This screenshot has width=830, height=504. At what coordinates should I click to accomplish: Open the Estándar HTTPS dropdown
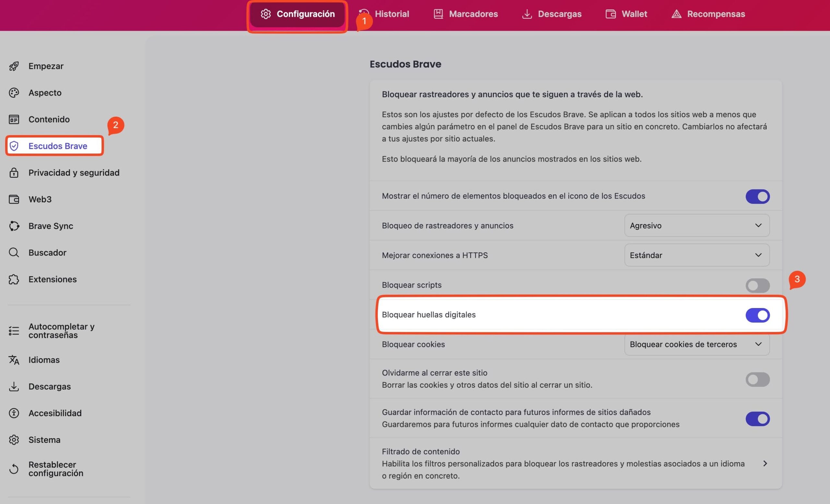(x=697, y=255)
